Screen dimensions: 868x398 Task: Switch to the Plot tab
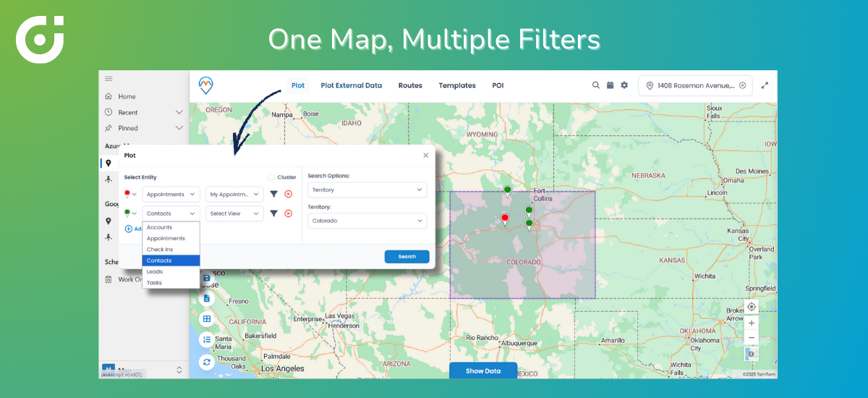tap(298, 85)
